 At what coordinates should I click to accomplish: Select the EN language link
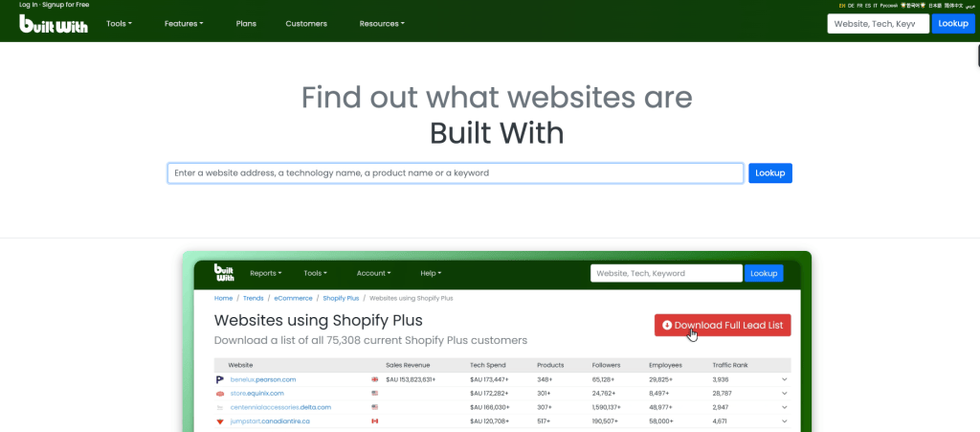tap(842, 6)
